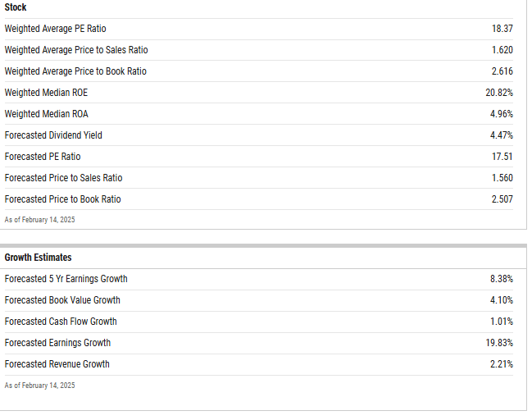Click the Forecasted Book Value Growth label
The width and height of the screenshot is (532, 420).
(62, 300)
